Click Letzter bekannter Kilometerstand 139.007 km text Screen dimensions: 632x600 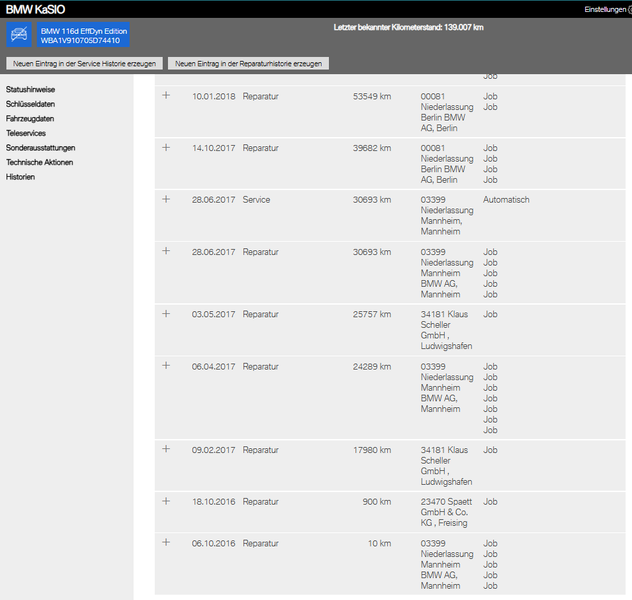(408, 27)
